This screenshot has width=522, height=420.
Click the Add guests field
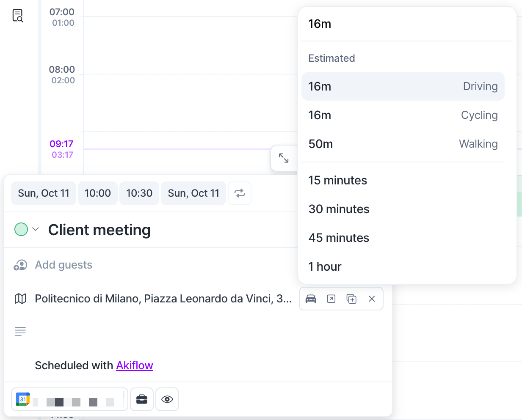(64, 265)
